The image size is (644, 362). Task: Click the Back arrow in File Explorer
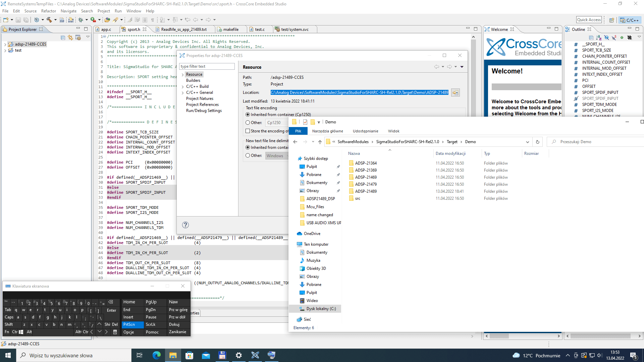tap(295, 142)
